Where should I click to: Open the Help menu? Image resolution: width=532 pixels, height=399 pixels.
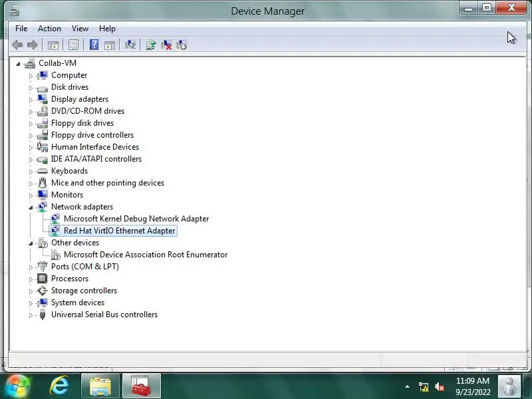(x=107, y=29)
